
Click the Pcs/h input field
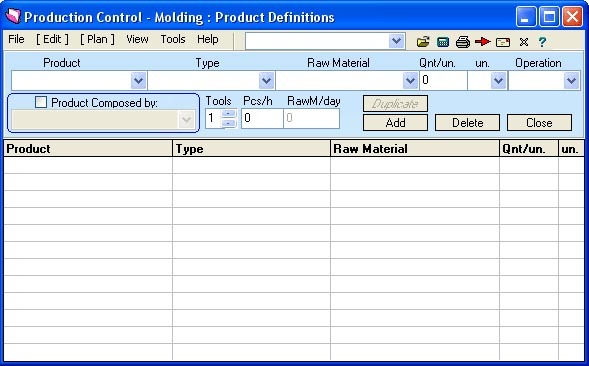(262, 118)
